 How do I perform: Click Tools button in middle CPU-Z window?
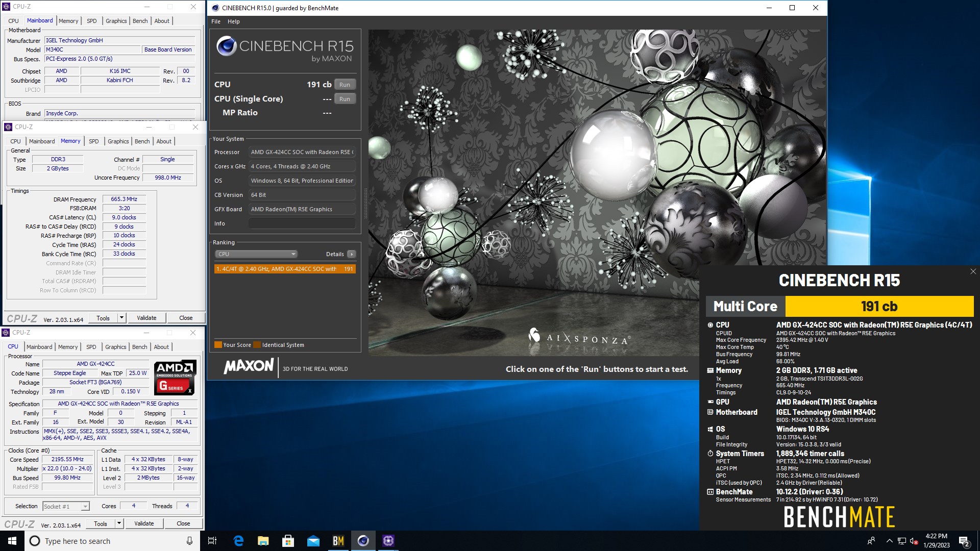pyautogui.click(x=103, y=318)
